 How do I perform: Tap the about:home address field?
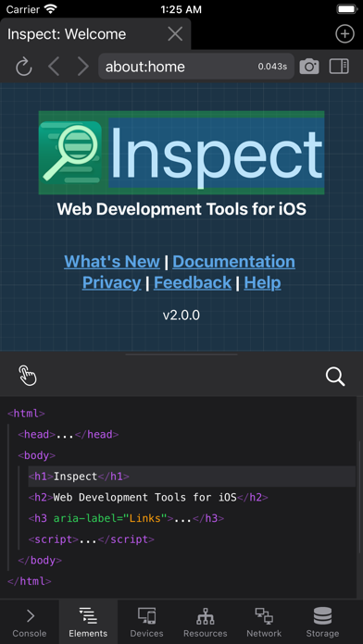tap(196, 66)
